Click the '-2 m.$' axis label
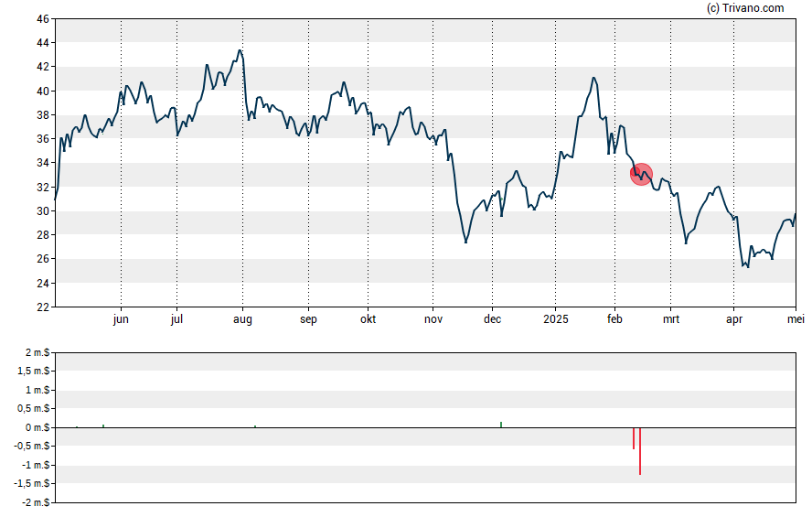 click(x=36, y=502)
